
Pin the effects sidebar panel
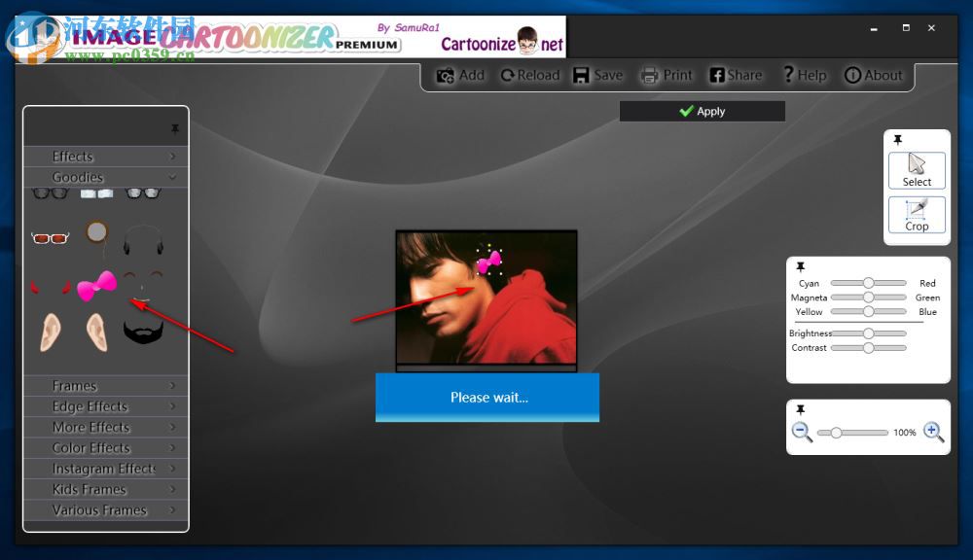(175, 128)
